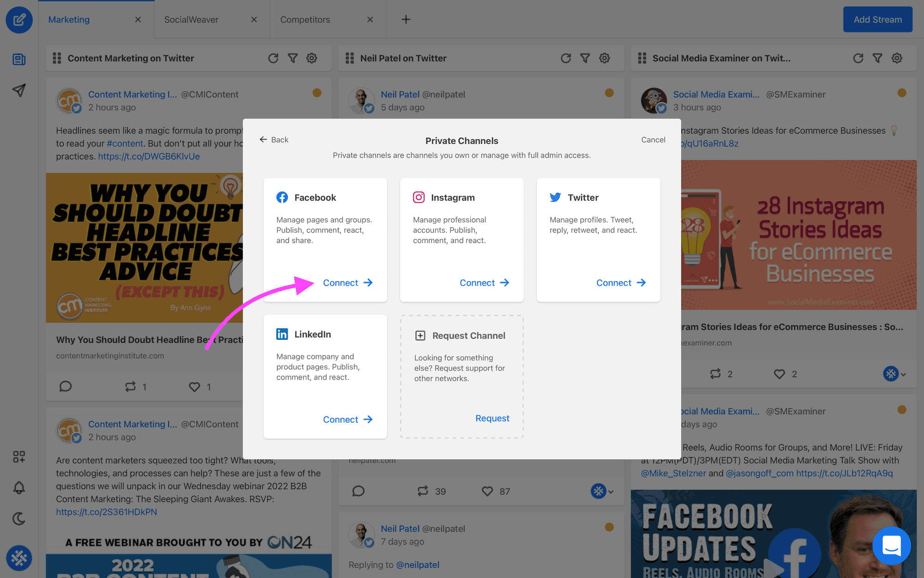
Task: Grab the drag handle of Content Marketing stream
Action: pyautogui.click(x=57, y=58)
